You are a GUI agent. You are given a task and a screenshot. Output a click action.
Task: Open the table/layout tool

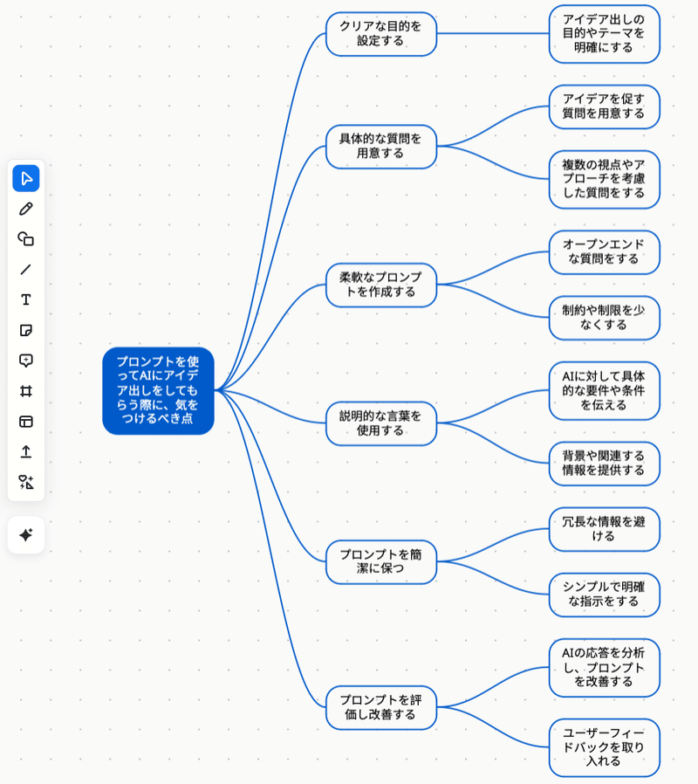(26, 422)
